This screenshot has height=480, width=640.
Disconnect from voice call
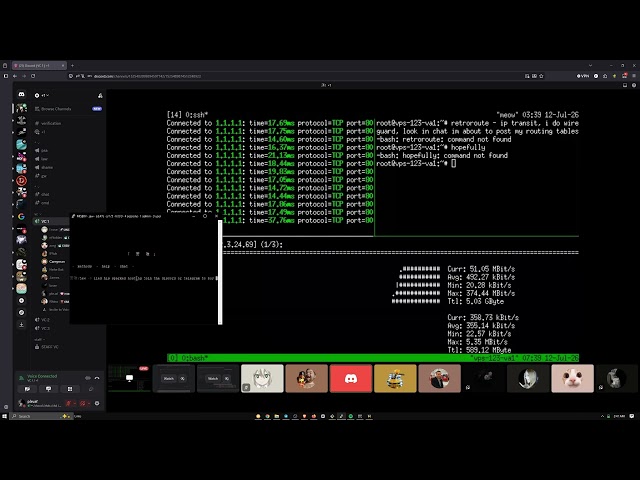[x=97, y=378]
